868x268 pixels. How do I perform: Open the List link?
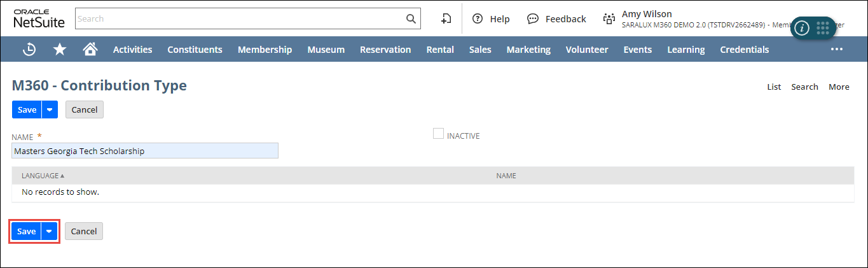coord(774,87)
